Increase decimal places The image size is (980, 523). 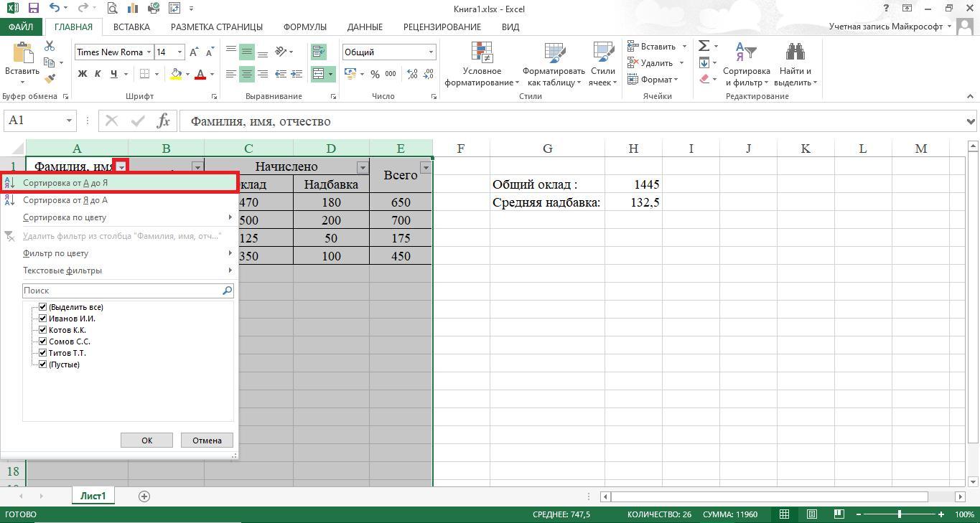412,74
